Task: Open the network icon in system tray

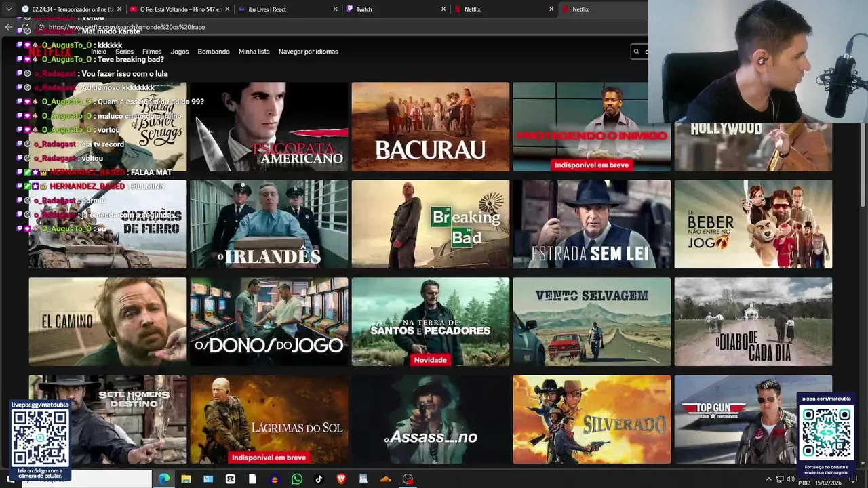Action: coord(780,479)
